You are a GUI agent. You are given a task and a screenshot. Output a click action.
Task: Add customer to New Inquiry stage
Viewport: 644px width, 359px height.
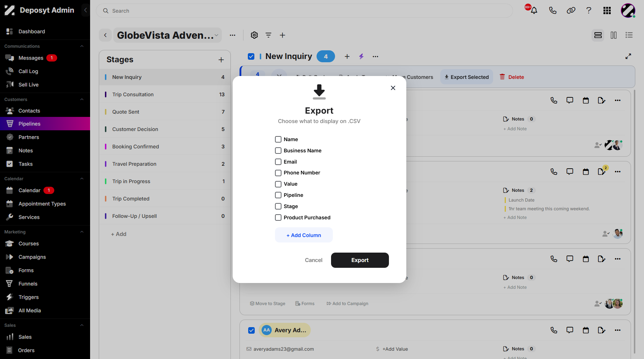[347, 56]
